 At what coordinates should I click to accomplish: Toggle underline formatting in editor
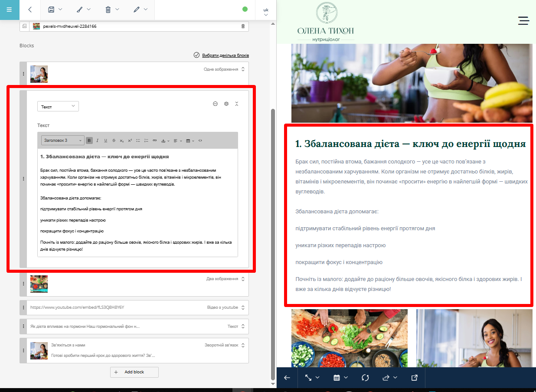[x=105, y=140]
